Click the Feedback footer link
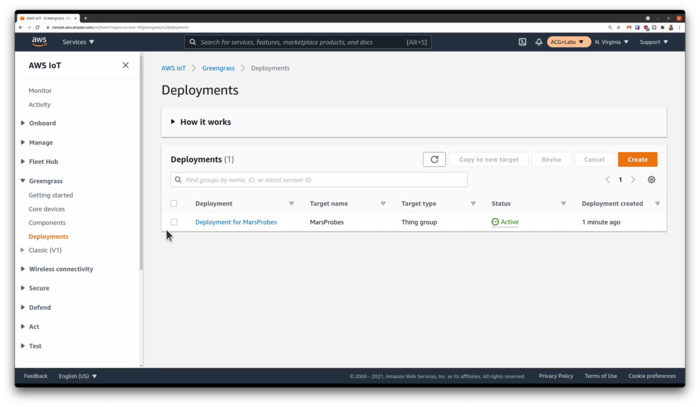 tap(36, 376)
